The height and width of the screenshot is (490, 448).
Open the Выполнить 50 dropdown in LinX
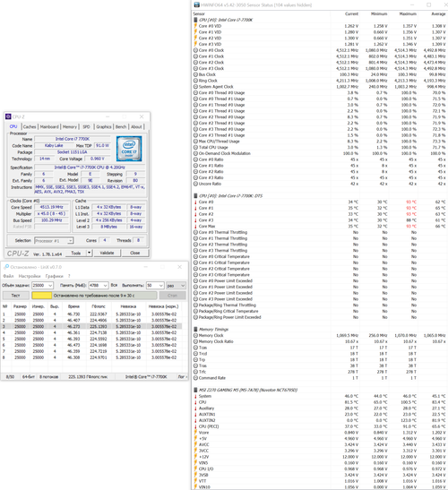[155, 286]
